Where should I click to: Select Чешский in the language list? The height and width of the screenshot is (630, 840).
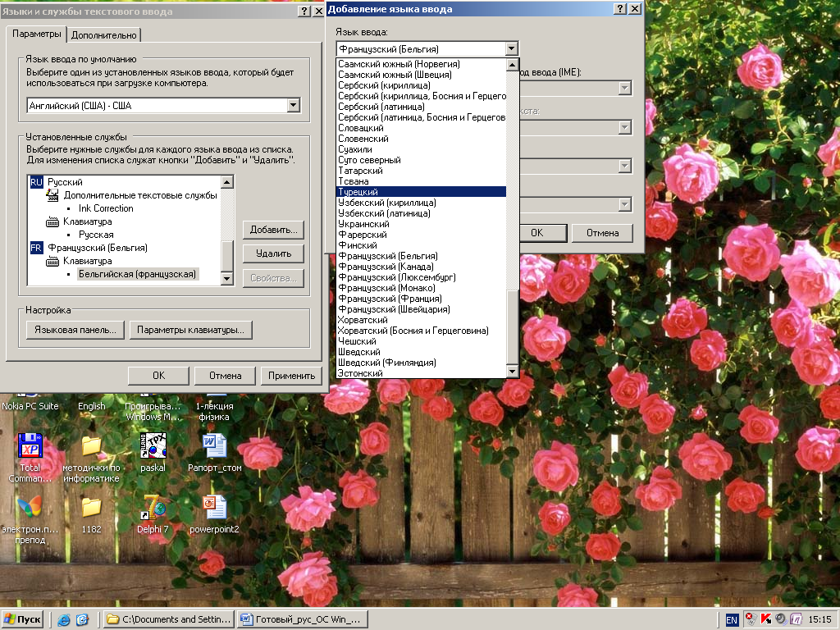tap(421, 341)
